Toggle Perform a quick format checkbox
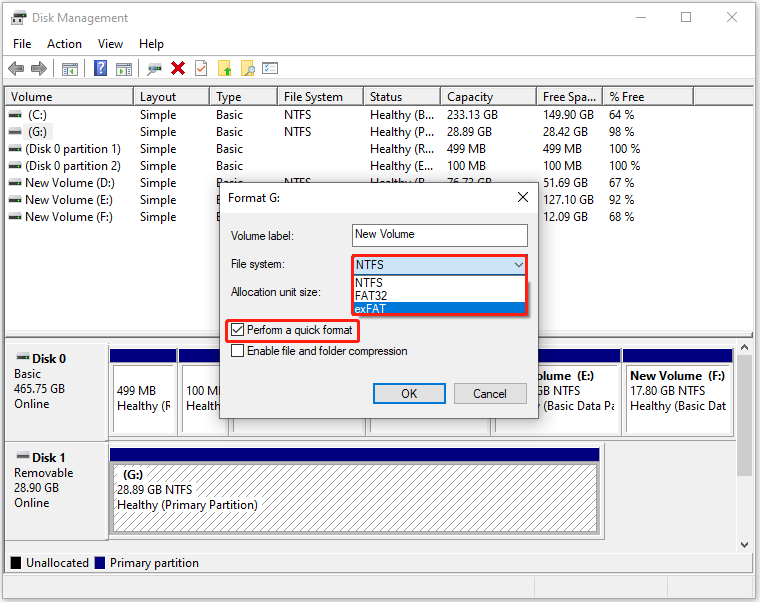The width and height of the screenshot is (760, 602). (238, 330)
